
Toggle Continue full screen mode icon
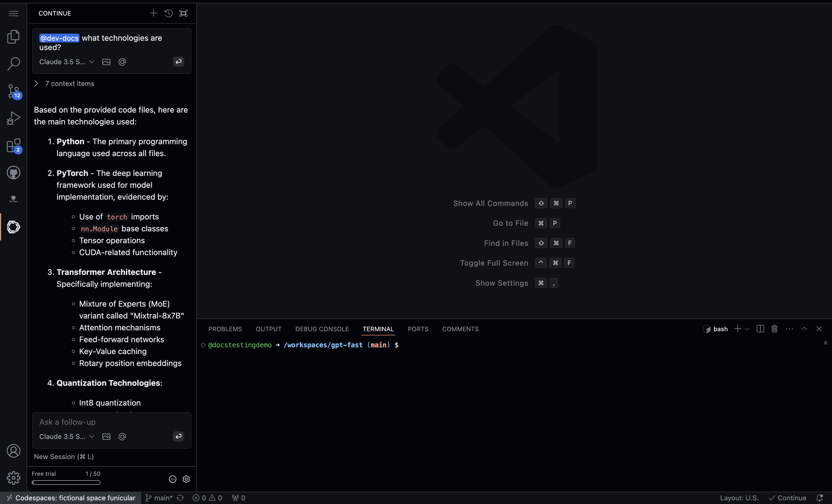[183, 13]
